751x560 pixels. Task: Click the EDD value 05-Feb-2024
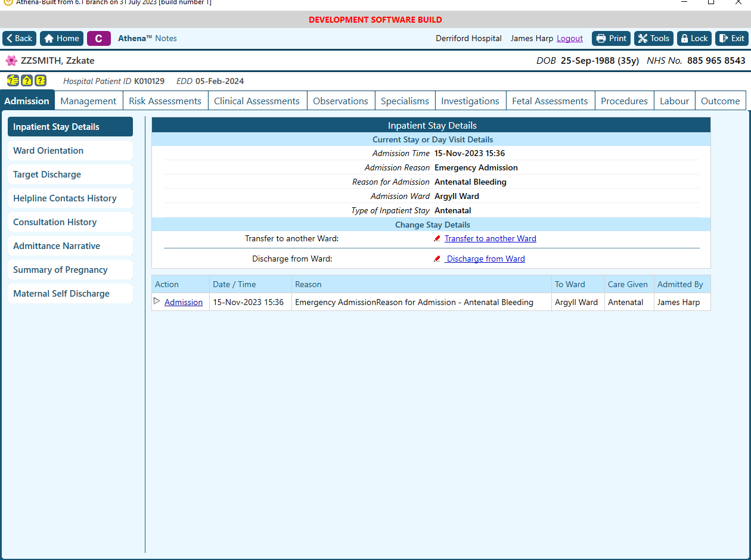tap(220, 81)
